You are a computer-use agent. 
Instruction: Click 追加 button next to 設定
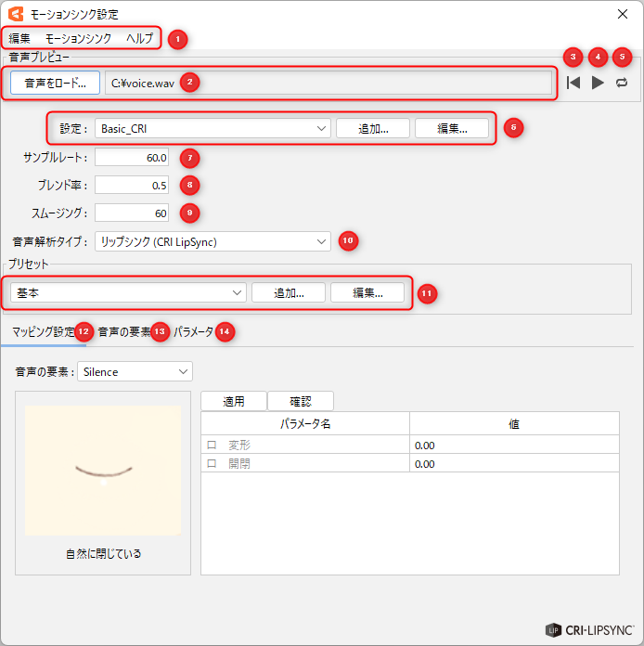372,128
